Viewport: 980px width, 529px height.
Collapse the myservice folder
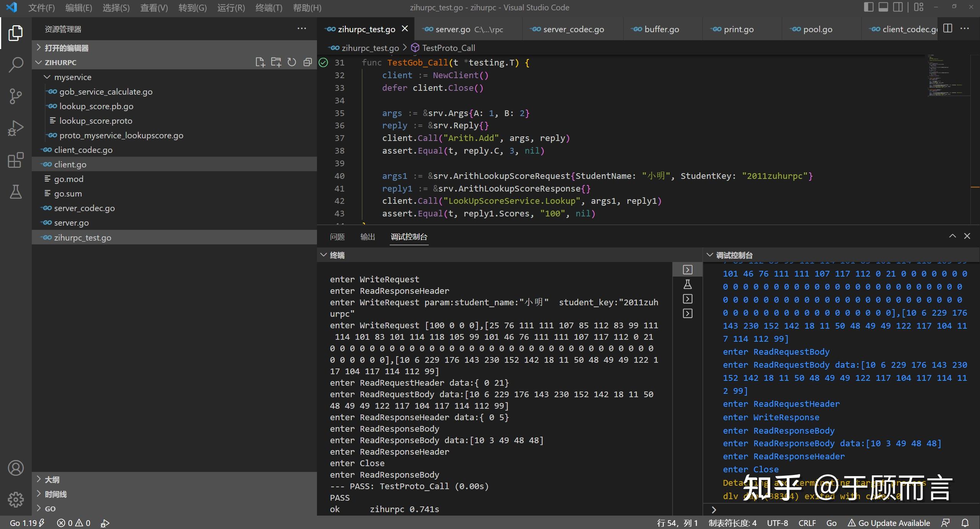pyautogui.click(x=47, y=77)
